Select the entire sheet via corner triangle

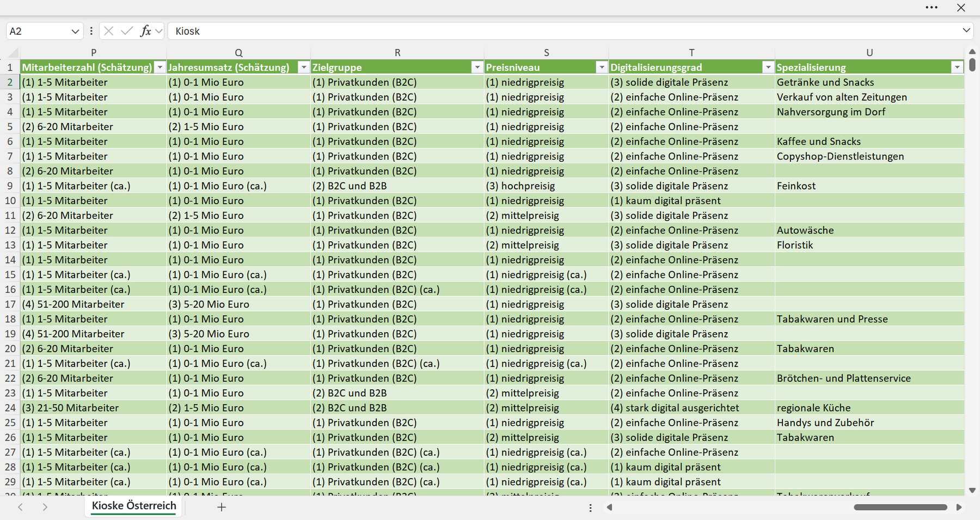[x=13, y=53]
